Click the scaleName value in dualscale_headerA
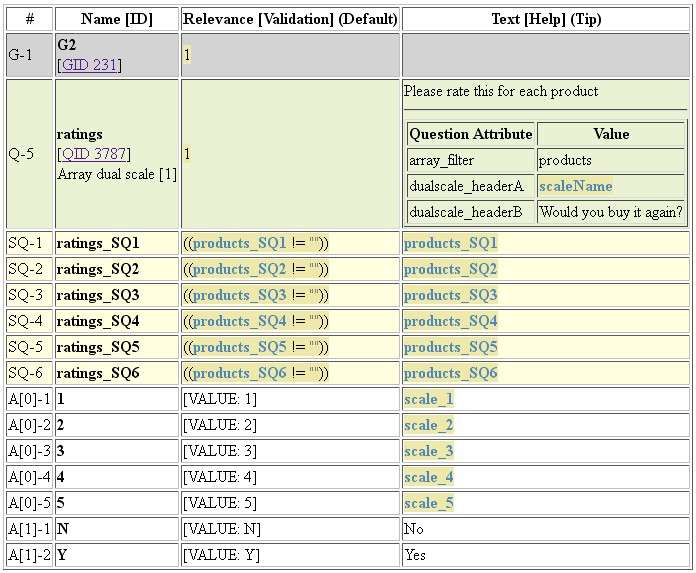 click(575, 186)
